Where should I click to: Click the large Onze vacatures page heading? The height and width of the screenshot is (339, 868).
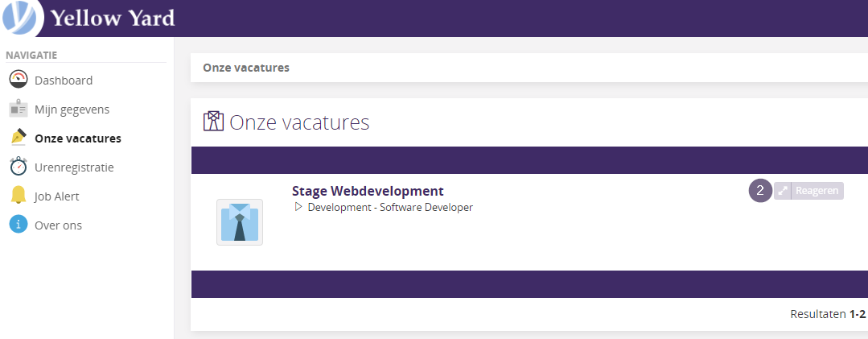(299, 122)
